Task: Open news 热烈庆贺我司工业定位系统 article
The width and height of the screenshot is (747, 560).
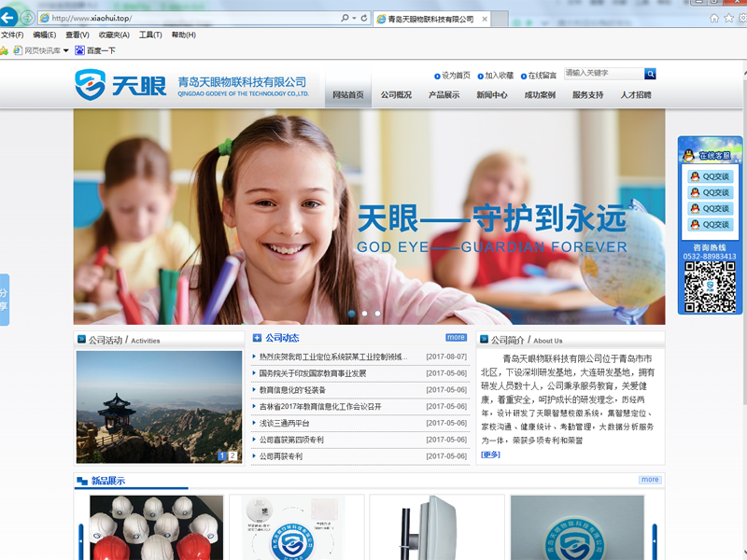Action: (333, 357)
